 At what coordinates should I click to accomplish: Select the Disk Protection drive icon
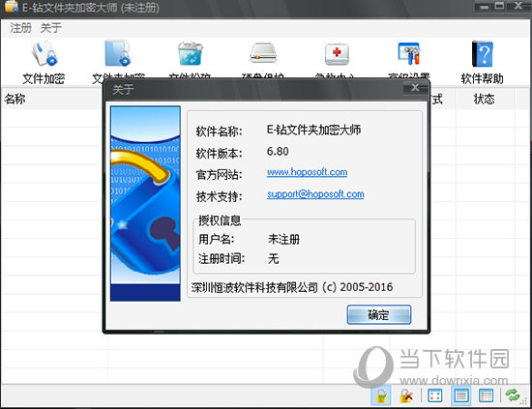(x=263, y=53)
